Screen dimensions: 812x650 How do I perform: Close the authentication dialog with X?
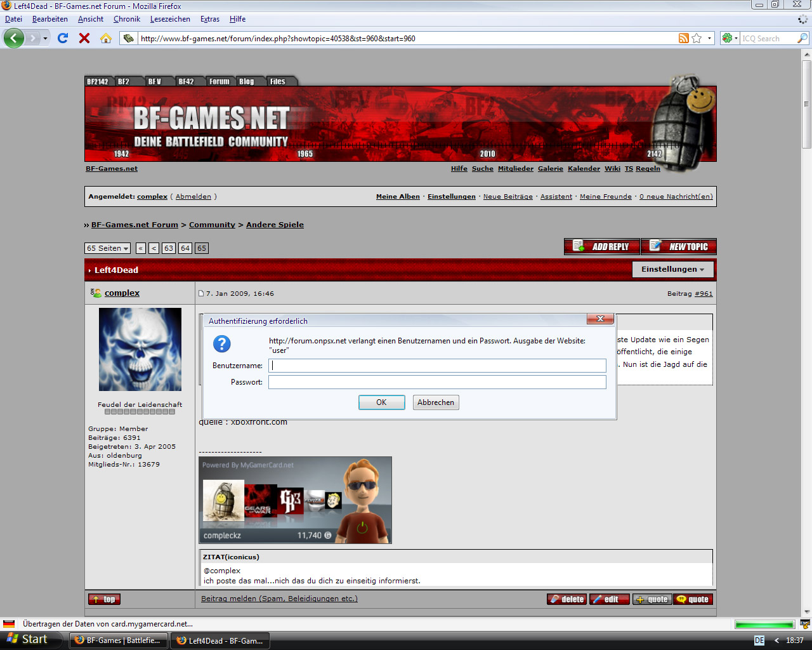pos(600,319)
